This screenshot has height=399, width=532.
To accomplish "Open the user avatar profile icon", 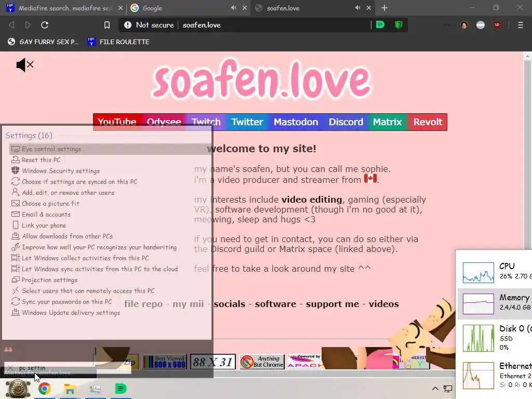I will 464,25.
